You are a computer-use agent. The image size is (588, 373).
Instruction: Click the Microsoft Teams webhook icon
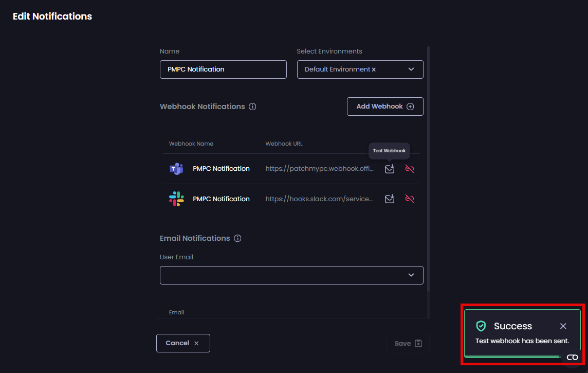[x=176, y=168]
